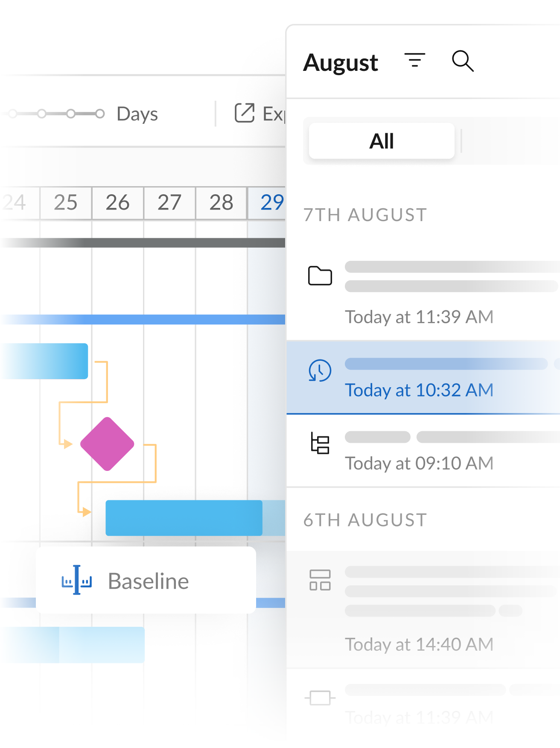The height and width of the screenshot is (748, 560).
Task: Click the blue task bar below the milestone
Action: 184,518
